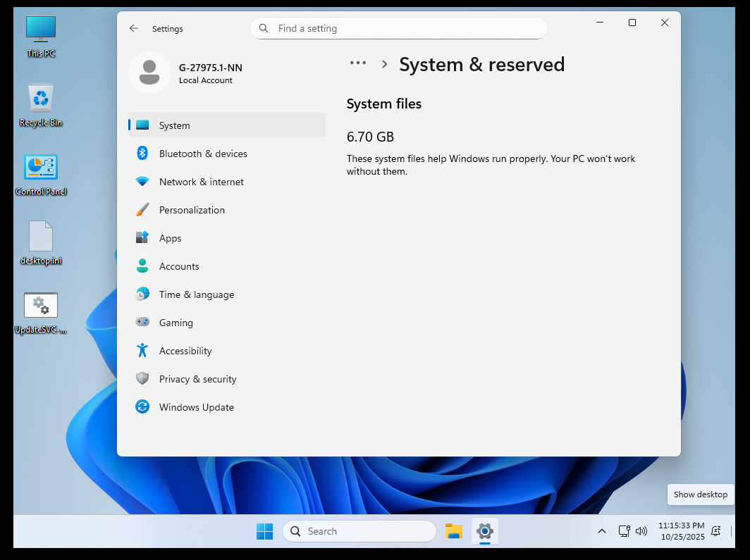Click the System monitor icon in sidebar
This screenshot has width=750, height=560.
tap(142, 125)
